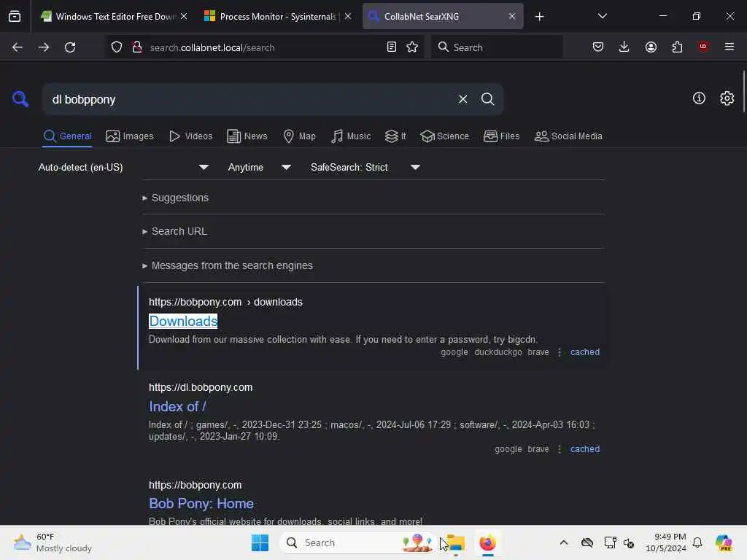Select the It search category
Image resolution: width=747 pixels, height=560 pixels.
[x=395, y=136]
